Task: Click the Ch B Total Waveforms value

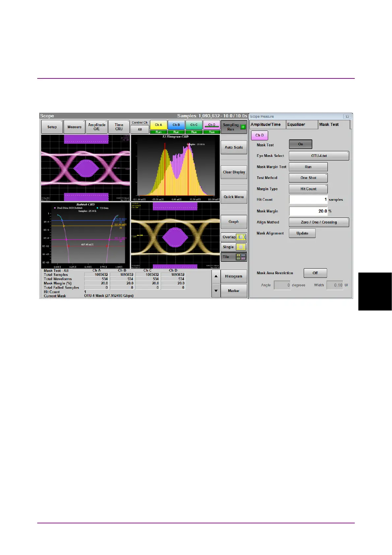Action: pos(122,279)
